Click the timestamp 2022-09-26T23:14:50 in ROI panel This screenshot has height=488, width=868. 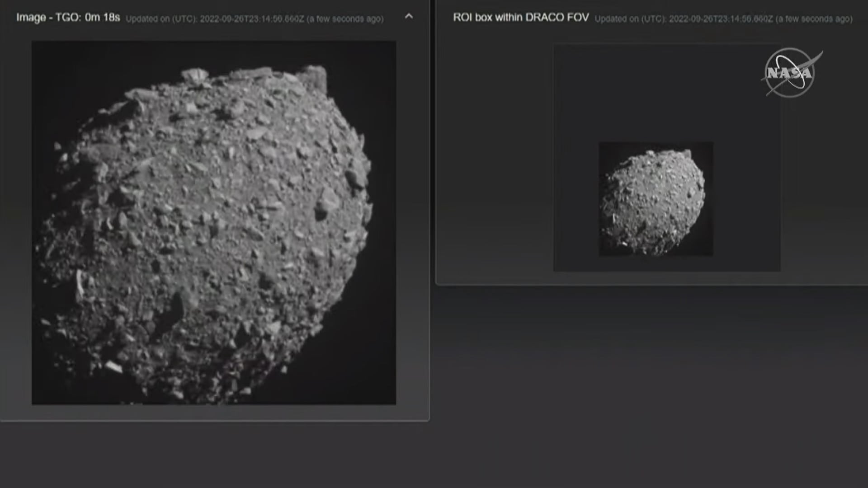point(720,19)
